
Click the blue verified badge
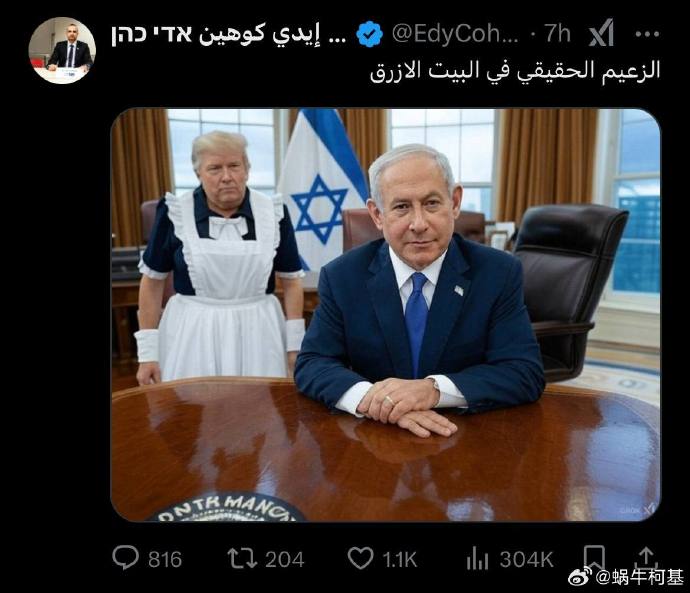pos(369,33)
